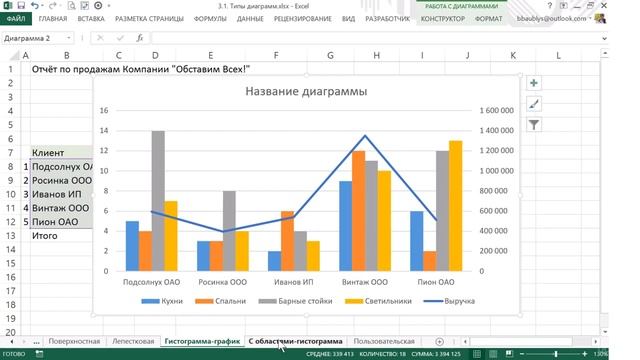Viewport: 640px width, 360px height.
Task: Click the macro recording icon in status bar
Action: point(39,354)
